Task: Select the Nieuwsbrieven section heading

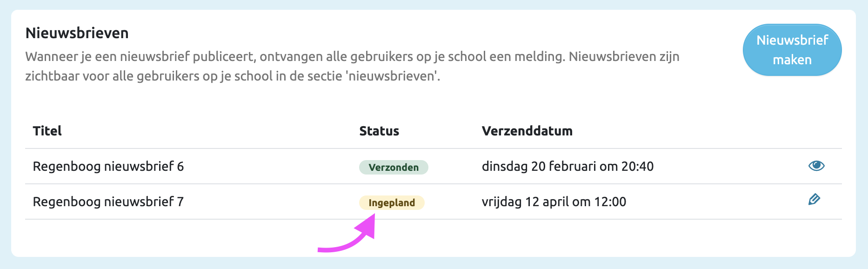Action: (x=77, y=33)
